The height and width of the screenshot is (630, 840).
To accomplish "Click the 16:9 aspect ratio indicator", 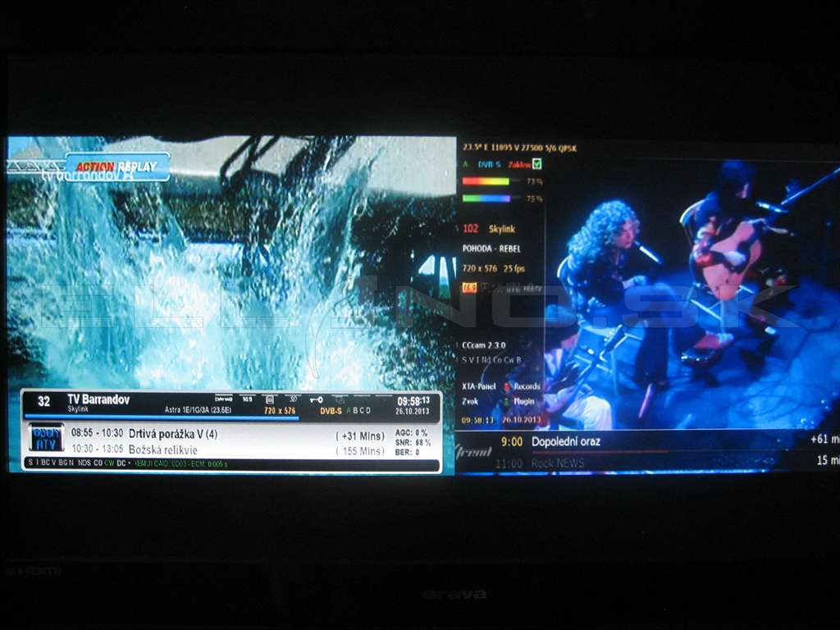I will (247, 399).
